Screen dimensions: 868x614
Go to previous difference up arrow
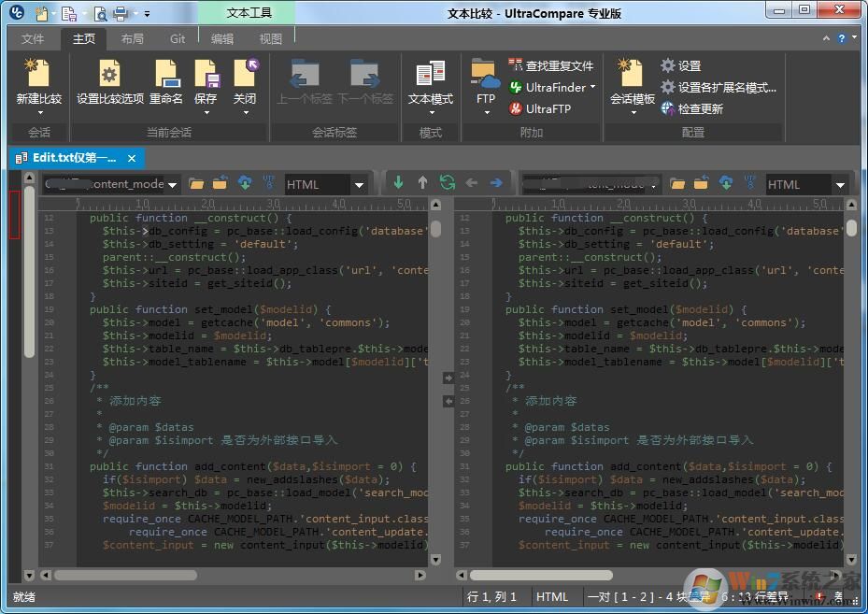coord(422,183)
